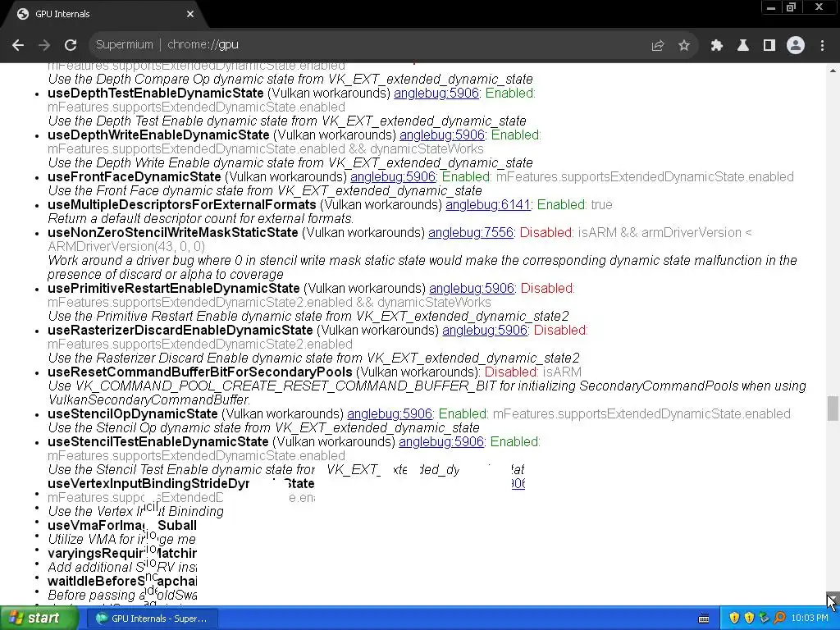Open the profile avatar menu
840x630 pixels.
[796, 46]
